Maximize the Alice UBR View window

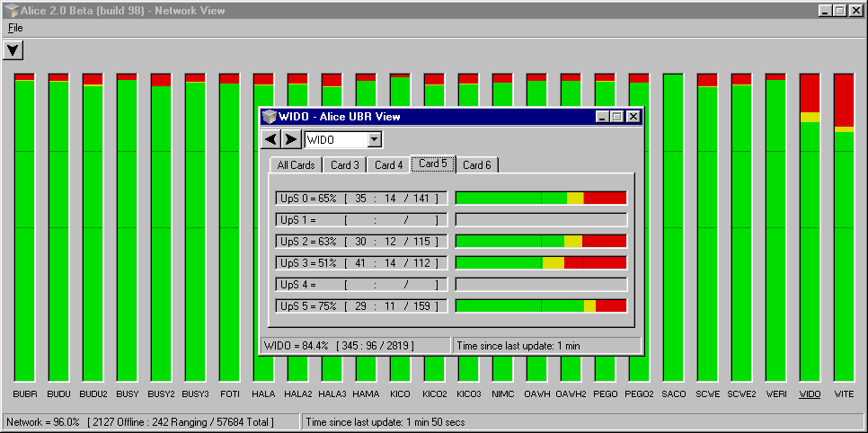pyautogui.click(x=617, y=117)
